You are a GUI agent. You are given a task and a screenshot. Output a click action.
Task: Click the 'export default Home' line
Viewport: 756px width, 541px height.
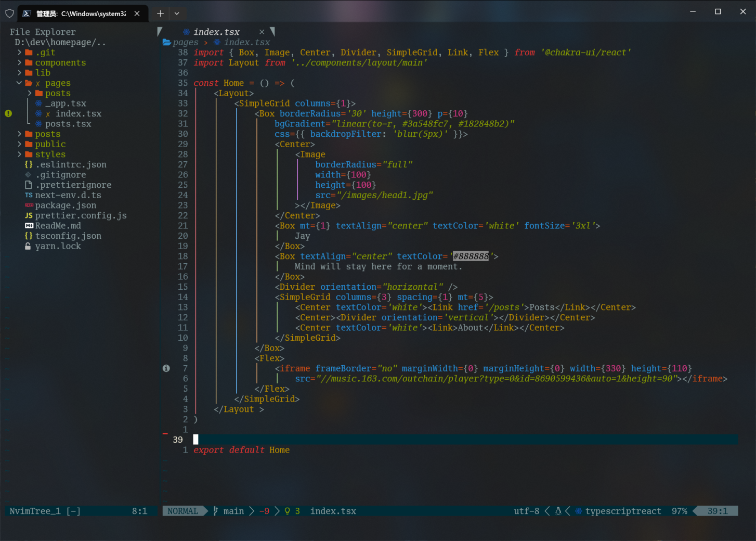242,450
